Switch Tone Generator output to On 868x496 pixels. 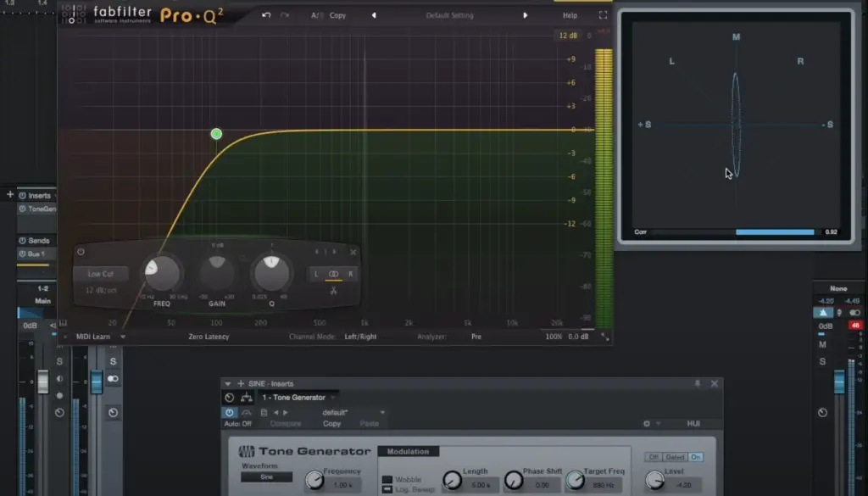coord(696,457)
